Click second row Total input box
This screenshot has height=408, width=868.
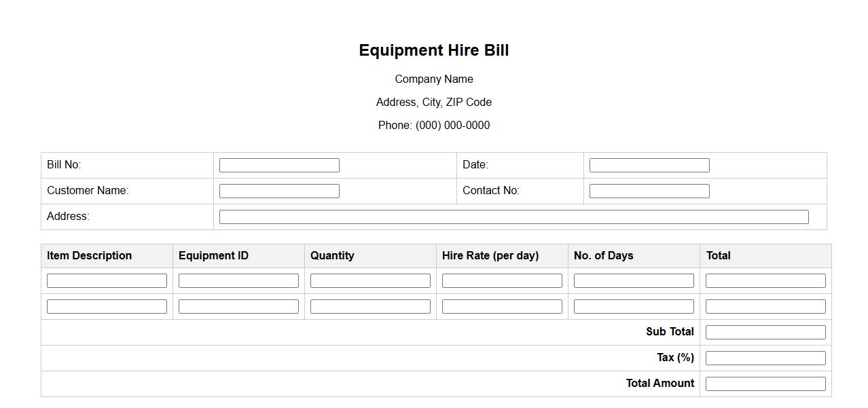(x=765, y=306)
